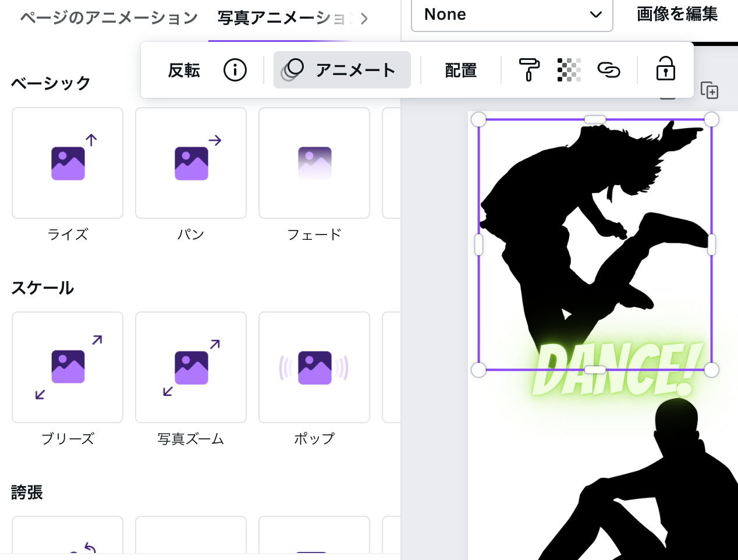Select the ライズ (Rise) animation
The image size is (738, 560).
pyautogui.click(x=68, y=163)
